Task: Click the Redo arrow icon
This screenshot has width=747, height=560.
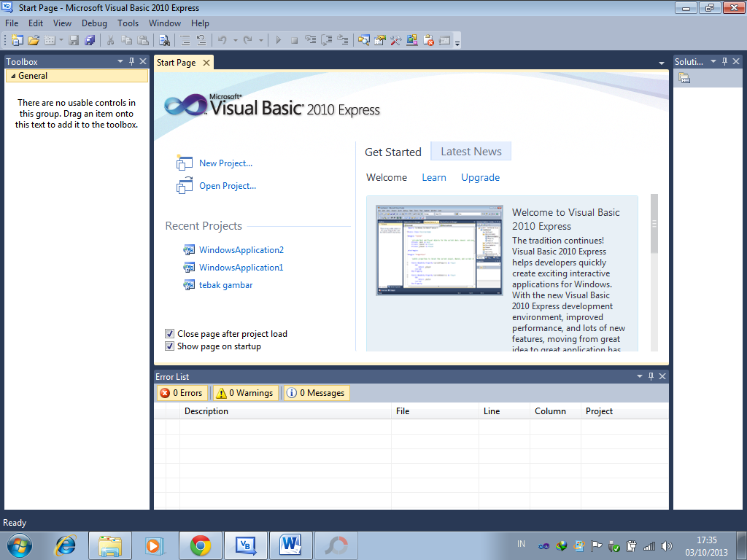Action: point(248,41)
